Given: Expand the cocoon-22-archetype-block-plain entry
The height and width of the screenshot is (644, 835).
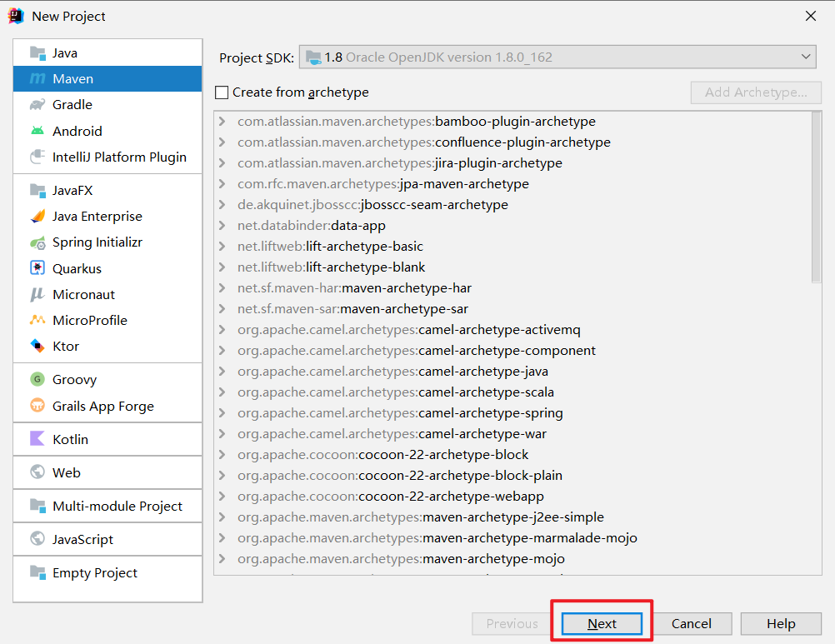Looking at the screenshot, I should [222, 475].
